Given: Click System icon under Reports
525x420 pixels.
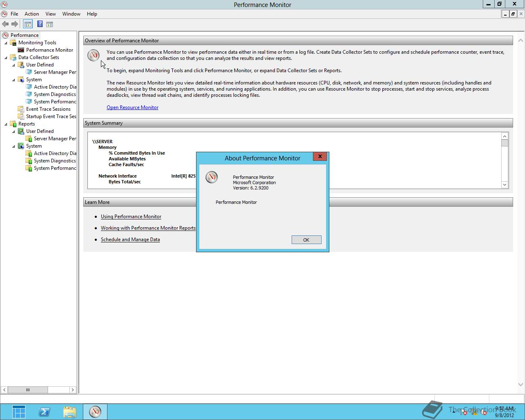Looking at the screenshot, I should pos(21,146).
